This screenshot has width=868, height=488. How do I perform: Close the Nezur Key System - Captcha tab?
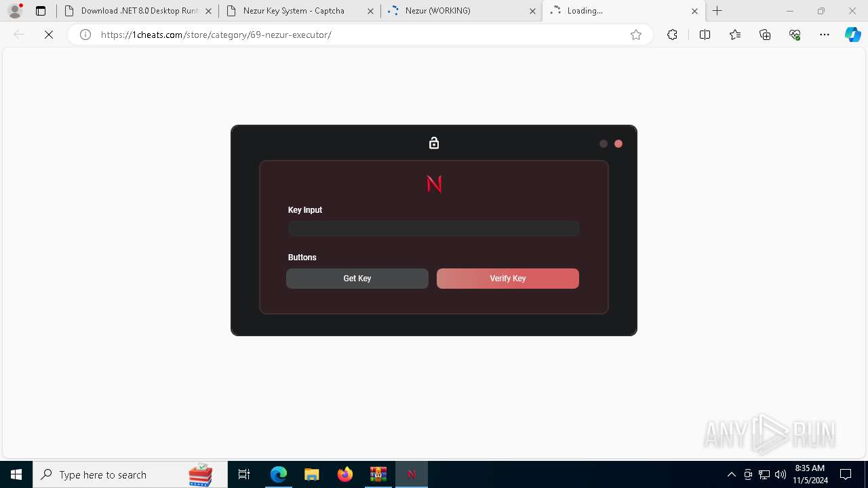coord(370,11)
